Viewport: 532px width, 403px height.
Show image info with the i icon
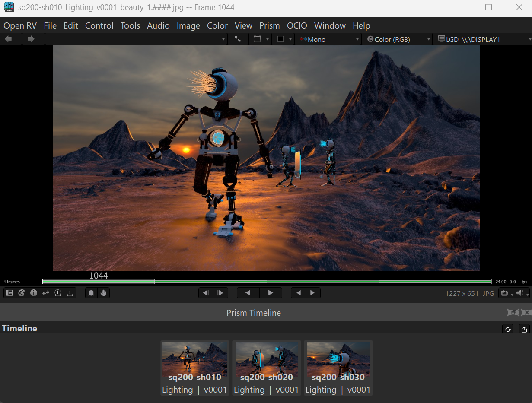[x=33, y=293]
